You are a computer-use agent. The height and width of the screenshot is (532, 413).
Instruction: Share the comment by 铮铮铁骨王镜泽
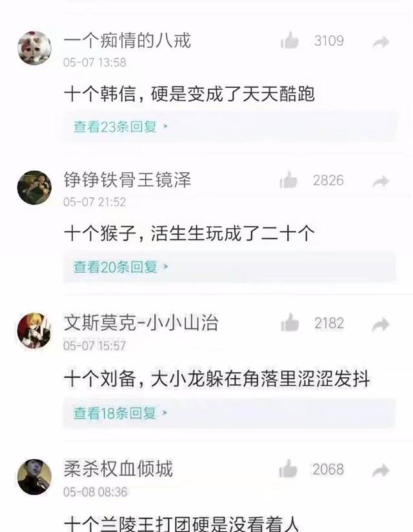click(x=380, y=182)
